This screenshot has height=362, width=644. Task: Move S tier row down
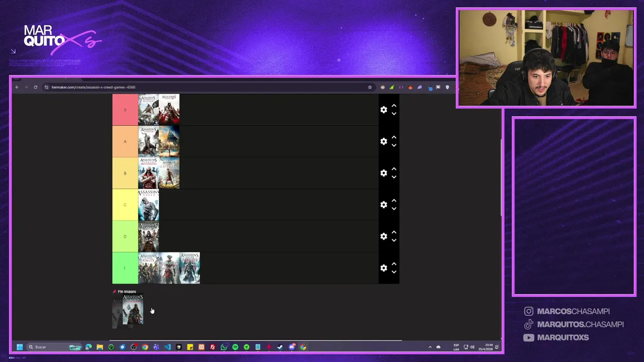pyautogui.click(x=394, y=114)
